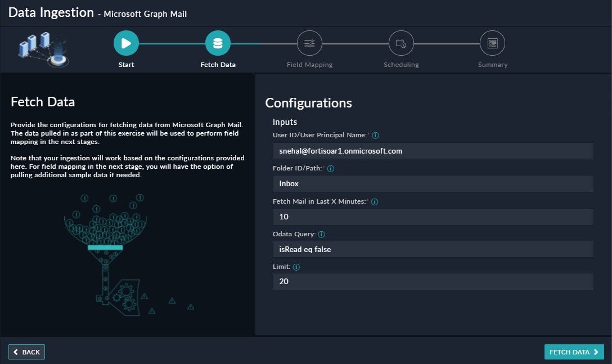
Task: Click the Field Mapping step icon
Action: (309, 43)
